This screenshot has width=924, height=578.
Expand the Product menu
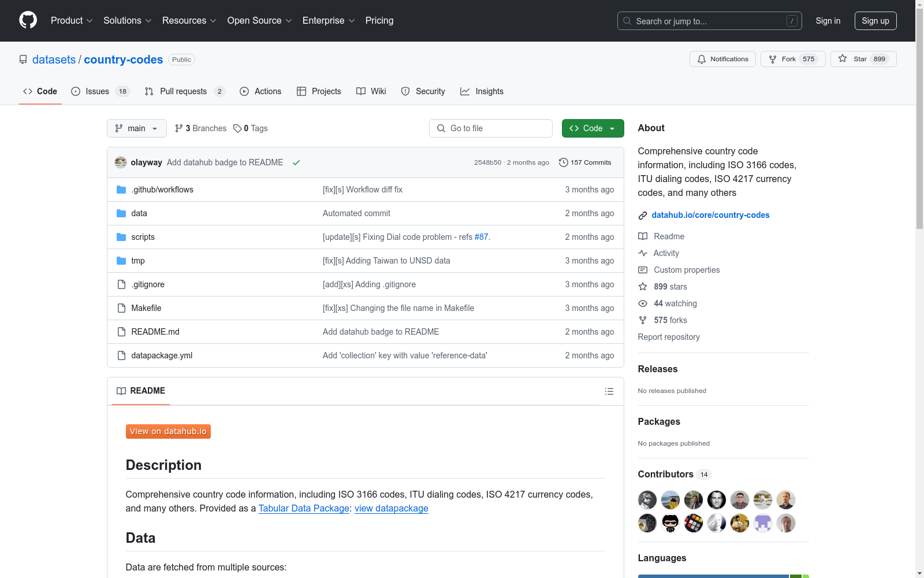coord(72,21)
